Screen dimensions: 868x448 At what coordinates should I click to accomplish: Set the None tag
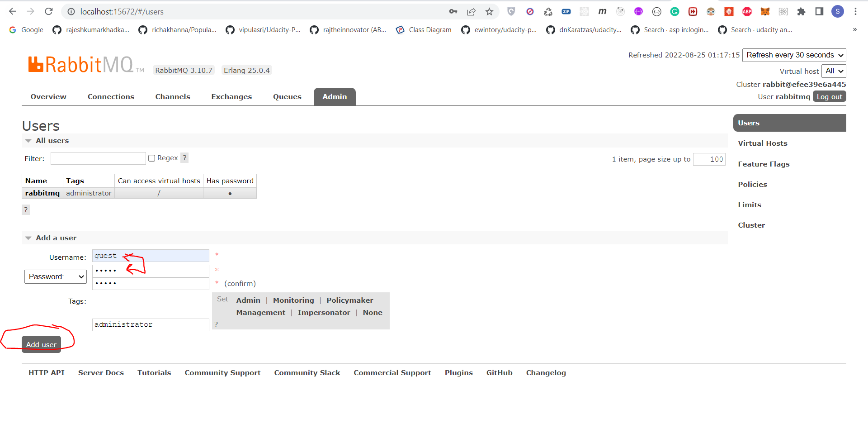point(373,313)
